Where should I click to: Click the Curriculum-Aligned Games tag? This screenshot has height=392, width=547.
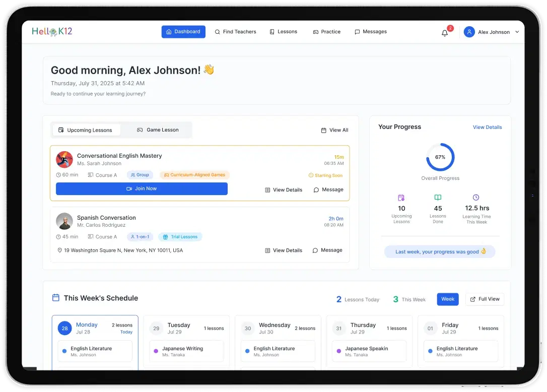(194, 175)
